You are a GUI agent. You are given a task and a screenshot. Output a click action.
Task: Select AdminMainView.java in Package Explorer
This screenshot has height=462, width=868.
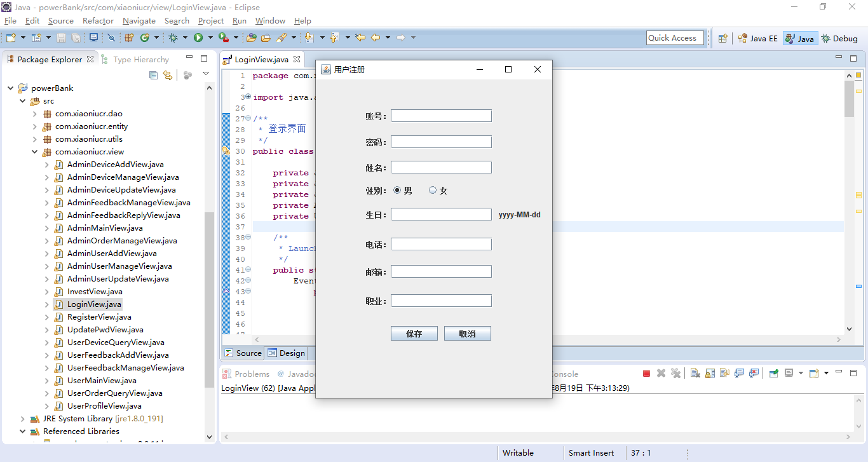click(105, 228)
